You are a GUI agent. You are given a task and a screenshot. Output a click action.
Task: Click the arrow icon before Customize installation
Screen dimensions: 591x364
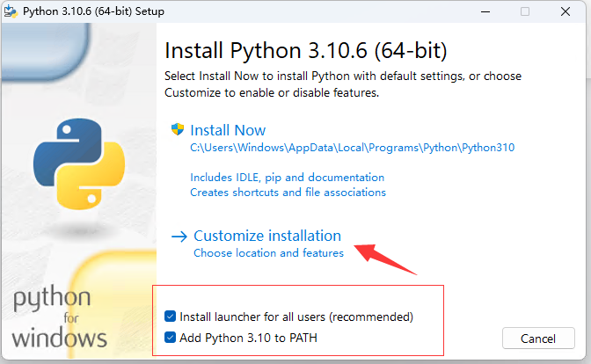(179, 236)
